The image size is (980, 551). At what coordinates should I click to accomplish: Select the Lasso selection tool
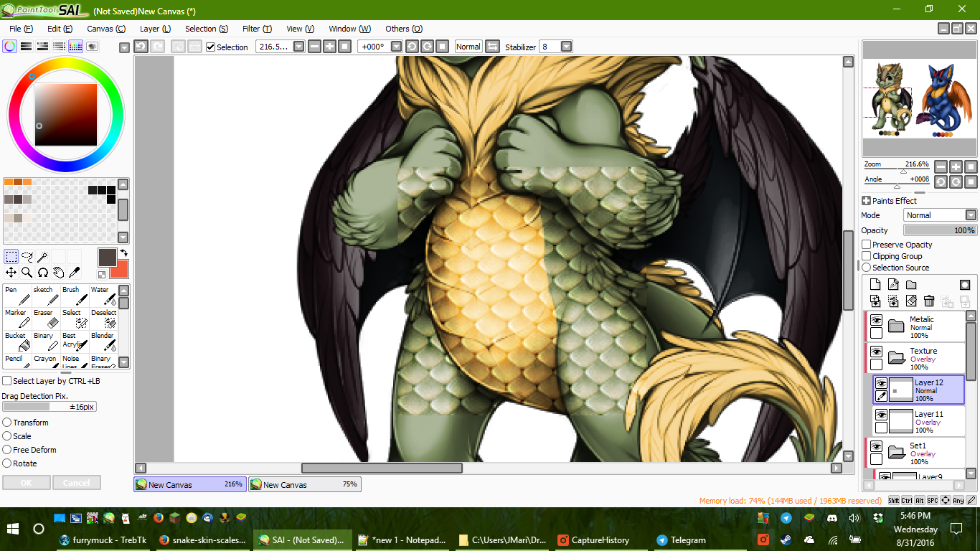(27, 256)
